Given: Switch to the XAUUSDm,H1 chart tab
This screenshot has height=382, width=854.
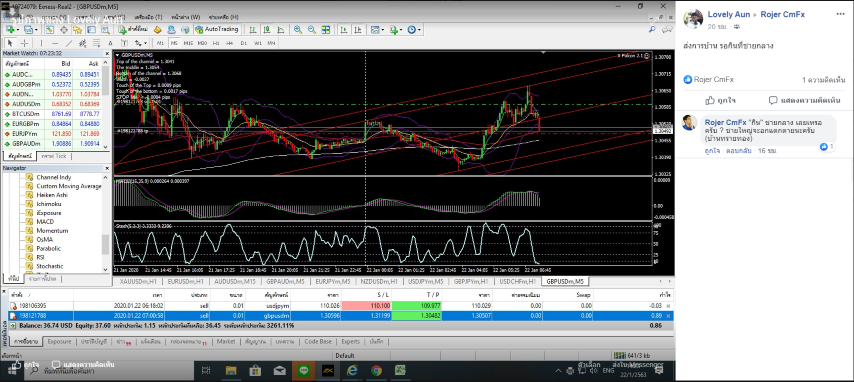Looking at the screenshot, I should click(x=138, y=282).
